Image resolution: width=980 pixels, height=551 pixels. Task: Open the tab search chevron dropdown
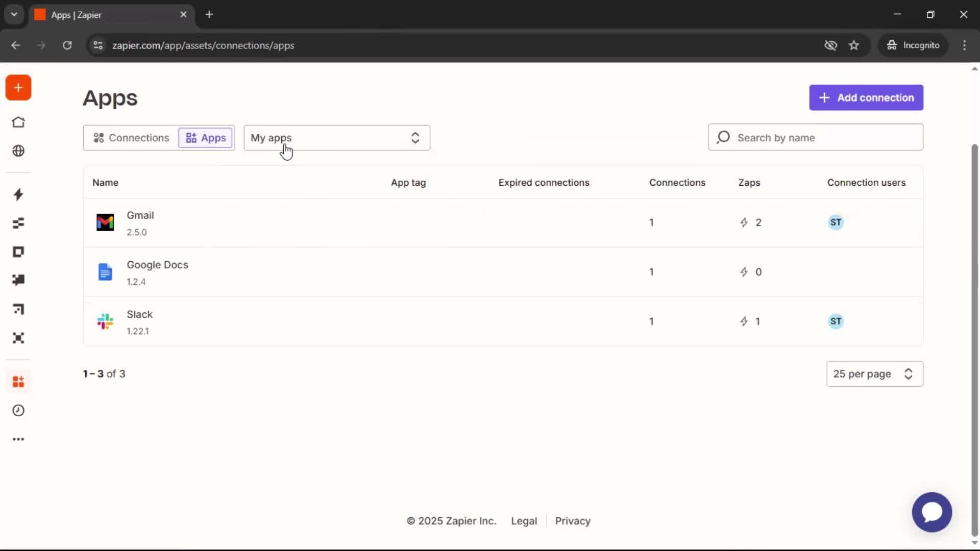(x=14, y=14)
